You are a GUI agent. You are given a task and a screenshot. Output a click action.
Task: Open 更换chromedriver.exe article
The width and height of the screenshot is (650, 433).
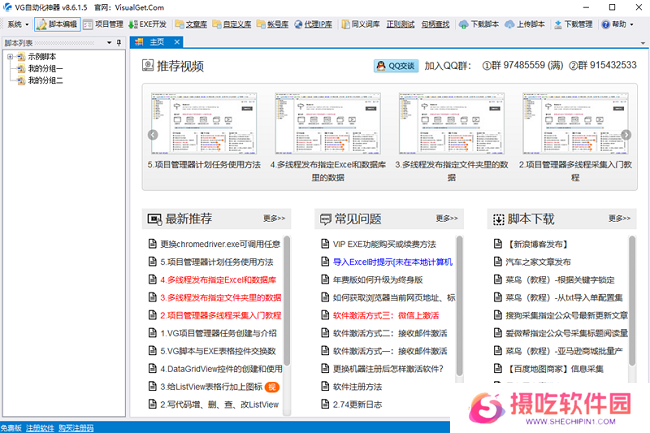coord(220,244)
